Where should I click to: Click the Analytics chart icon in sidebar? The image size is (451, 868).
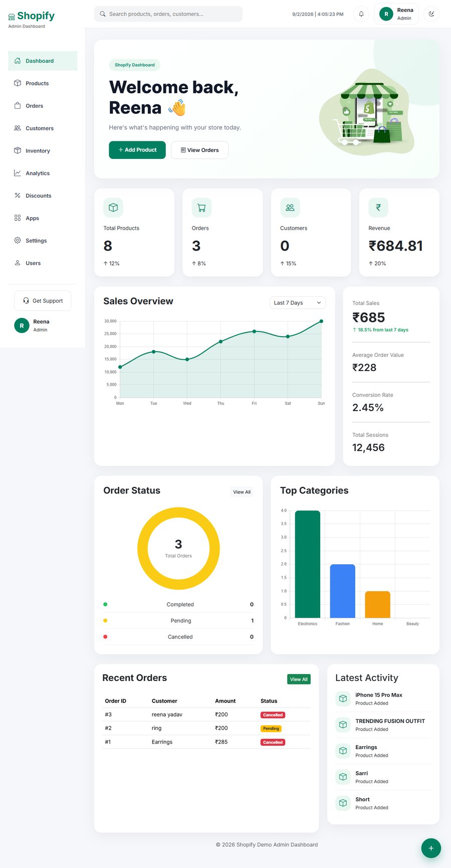tap(18, 173)
